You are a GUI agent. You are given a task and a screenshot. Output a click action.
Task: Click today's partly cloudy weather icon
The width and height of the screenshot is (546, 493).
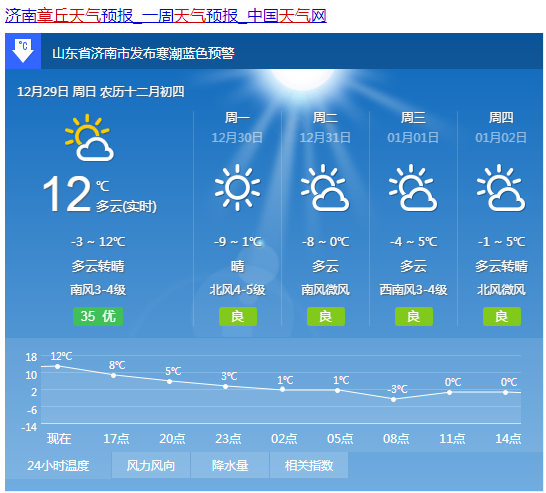89,138
